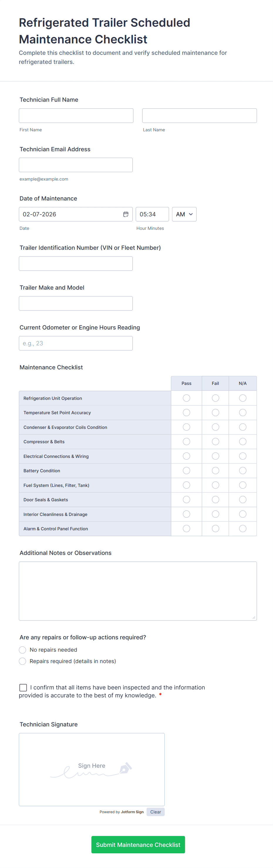The image size is (273, 868).
Task: Click the First Name input field
Action: [x=76, y=115]
